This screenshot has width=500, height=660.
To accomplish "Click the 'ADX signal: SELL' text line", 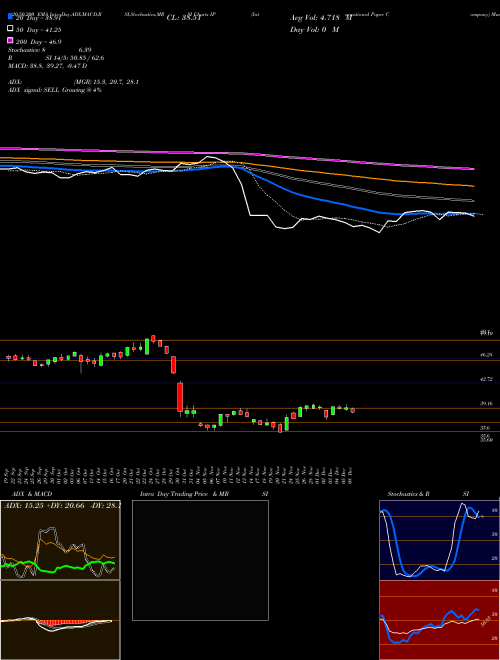I will coord(55,90).
